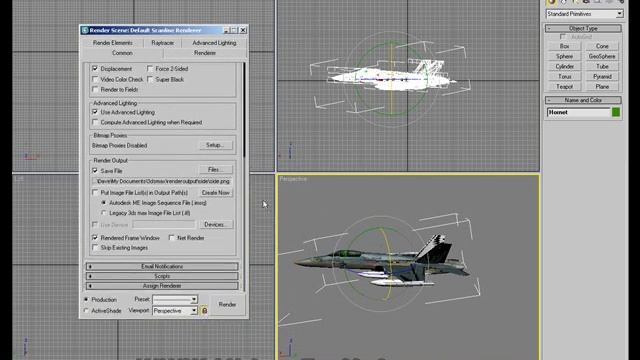Switch to the Renderer tab
This screenshot has width=640, height=360.
click(205, 53)
